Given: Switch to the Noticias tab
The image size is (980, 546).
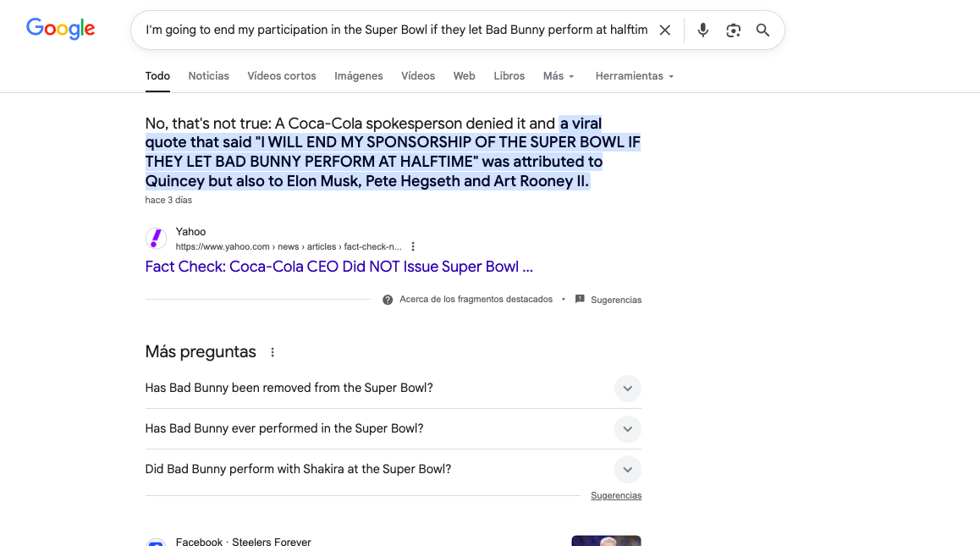Looking at the screenshot, I should (x=208, y=76).
